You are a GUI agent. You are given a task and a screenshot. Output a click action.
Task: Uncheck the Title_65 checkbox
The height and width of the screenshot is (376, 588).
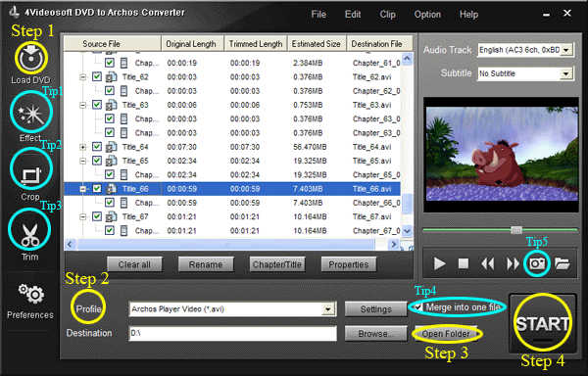coord(97,161)
